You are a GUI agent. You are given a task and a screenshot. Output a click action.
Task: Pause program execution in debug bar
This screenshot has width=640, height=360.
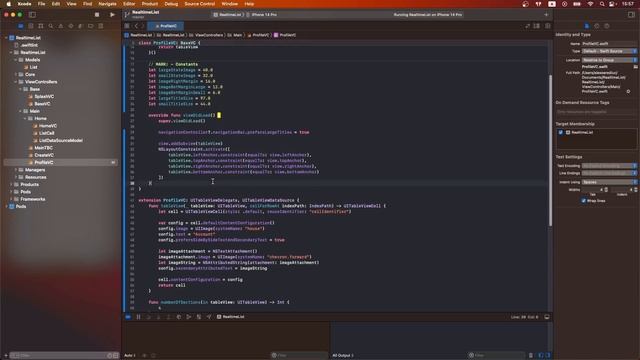coord(138,317)
